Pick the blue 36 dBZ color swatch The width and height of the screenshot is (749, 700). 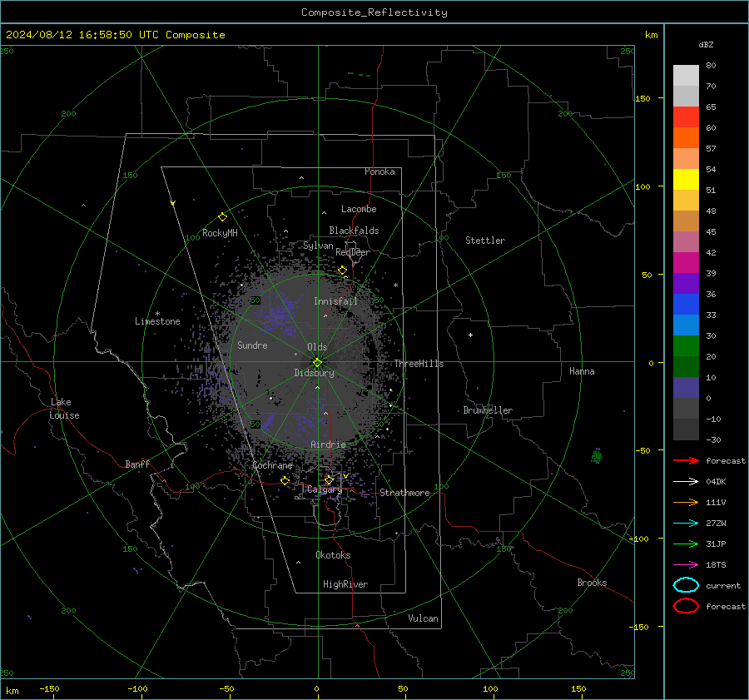tap(686, 304)
